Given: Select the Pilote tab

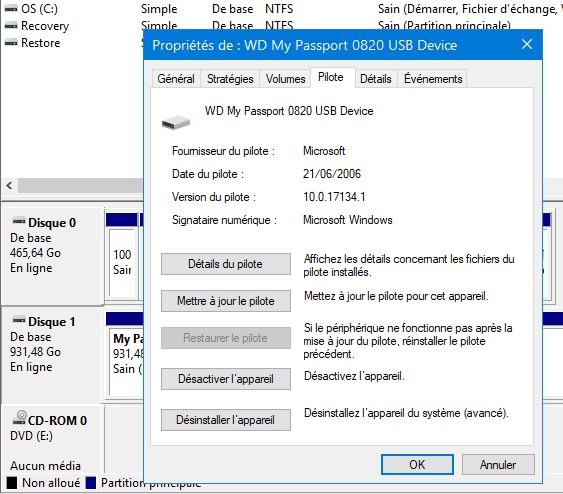Looking at the screenshot, I should pos(333,77).
